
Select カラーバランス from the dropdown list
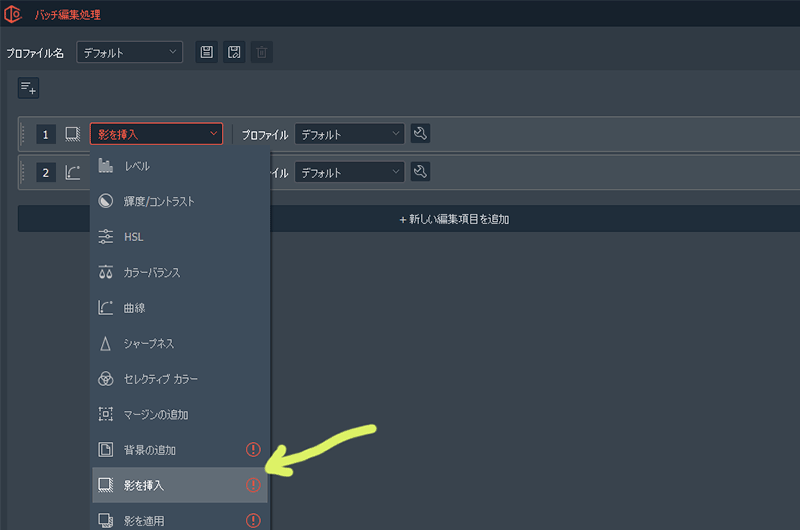pos(152,272)
